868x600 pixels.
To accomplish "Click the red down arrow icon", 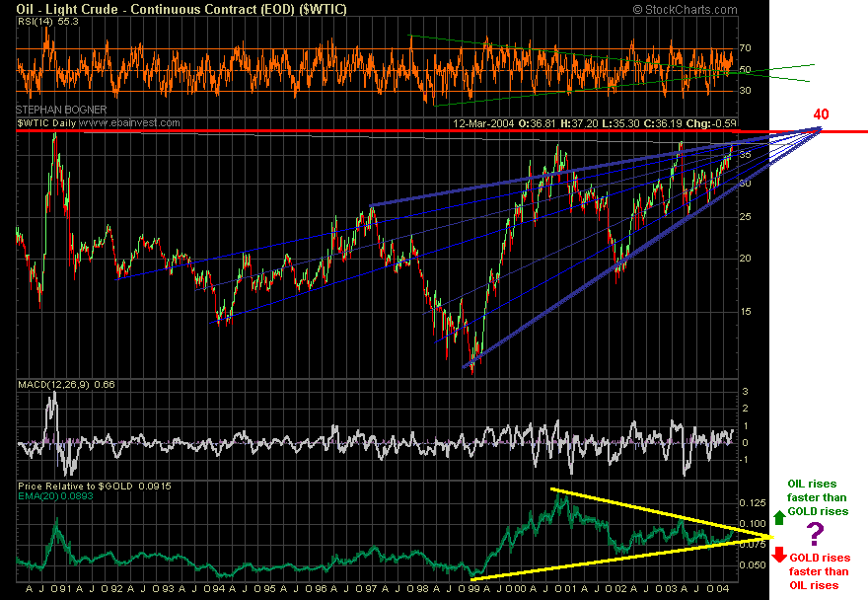I will click(779, 555).
